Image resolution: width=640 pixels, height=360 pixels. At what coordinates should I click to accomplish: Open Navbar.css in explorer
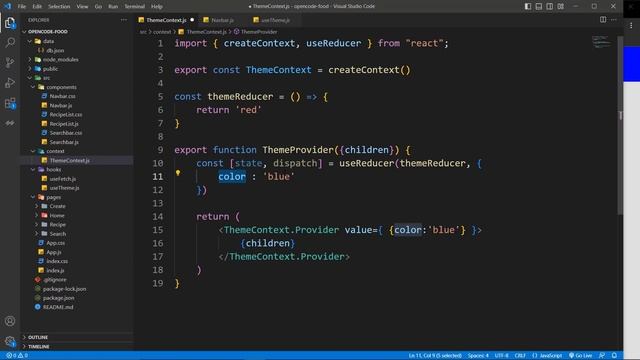62,96
